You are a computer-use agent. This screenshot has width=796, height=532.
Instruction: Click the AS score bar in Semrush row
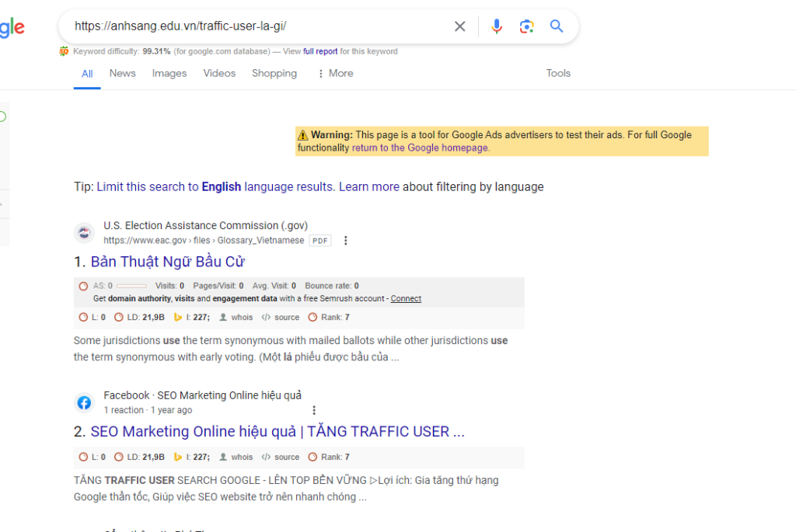coord(131,286)
